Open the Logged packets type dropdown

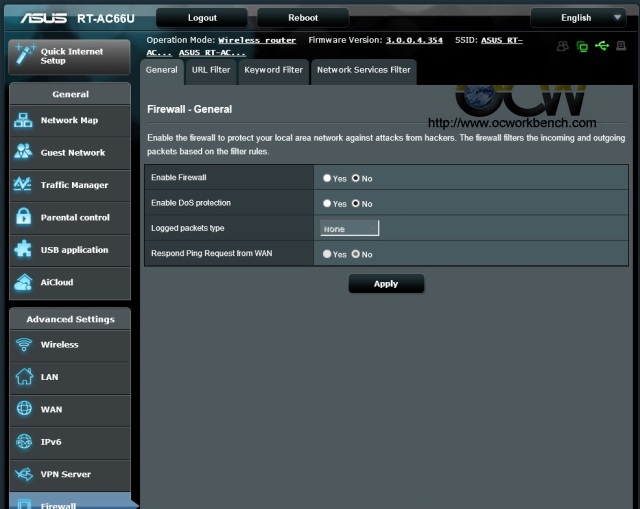pos(349,228)
